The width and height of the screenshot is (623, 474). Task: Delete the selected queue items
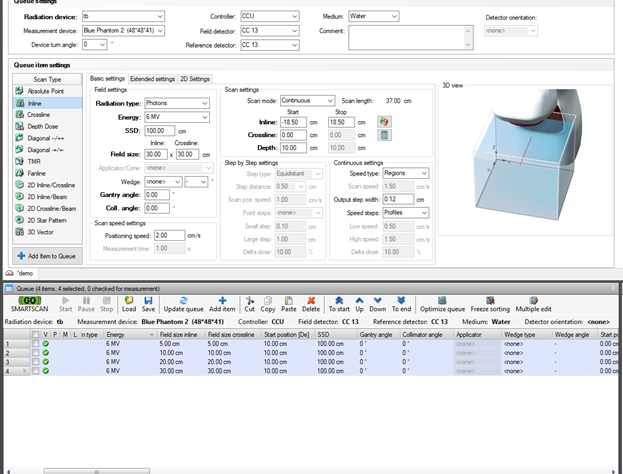click(311, 304)
